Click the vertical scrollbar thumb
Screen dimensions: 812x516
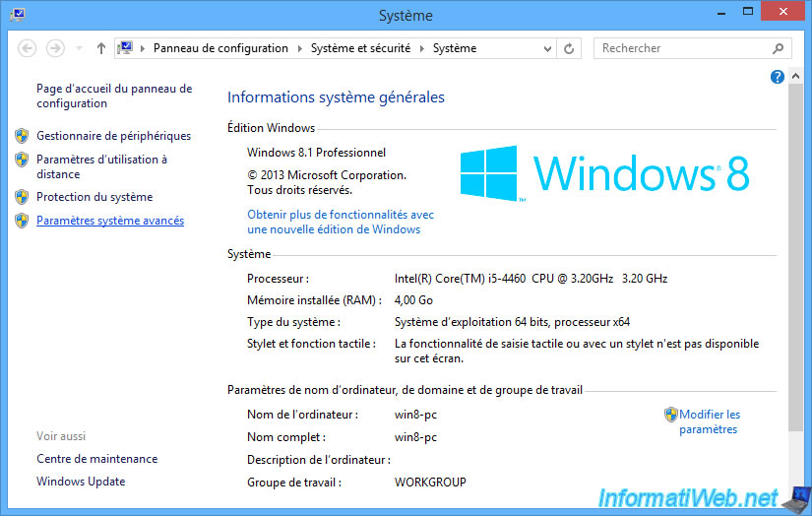tap(796, 256)
